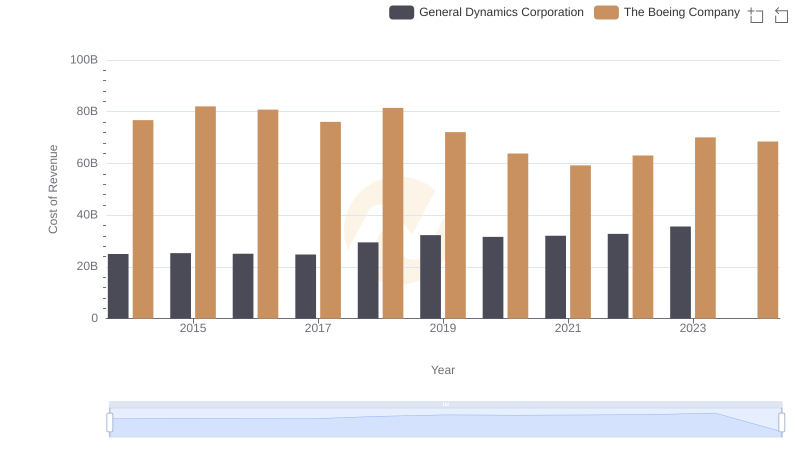Grab the right data zoom slider handle
The image size is (800, 461).
(x=782, y=422)
